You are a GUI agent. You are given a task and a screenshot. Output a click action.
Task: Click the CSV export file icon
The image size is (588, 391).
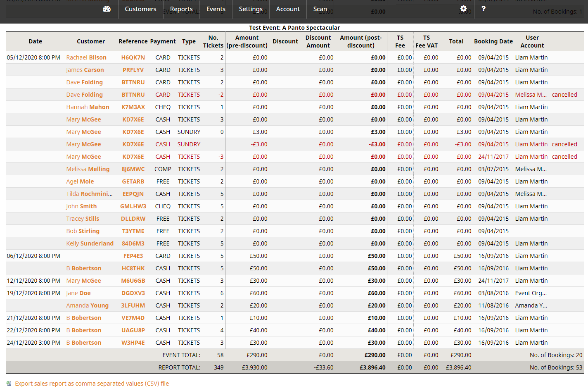9,384
